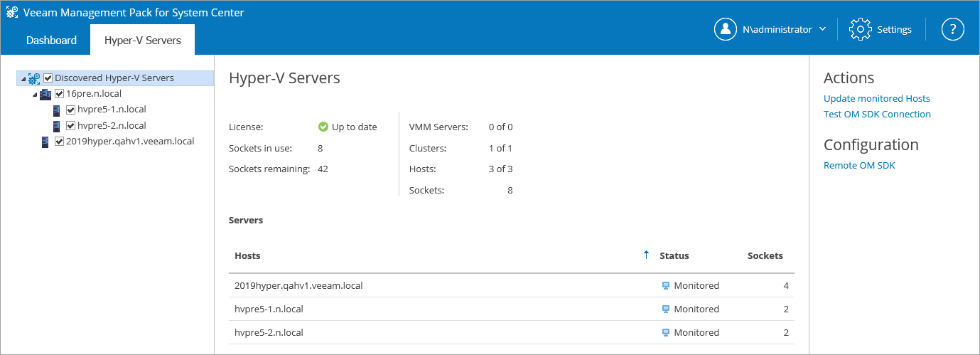The image size is (980, 355).
Task: Open the Settings gear icon
Action: [861, 29]
